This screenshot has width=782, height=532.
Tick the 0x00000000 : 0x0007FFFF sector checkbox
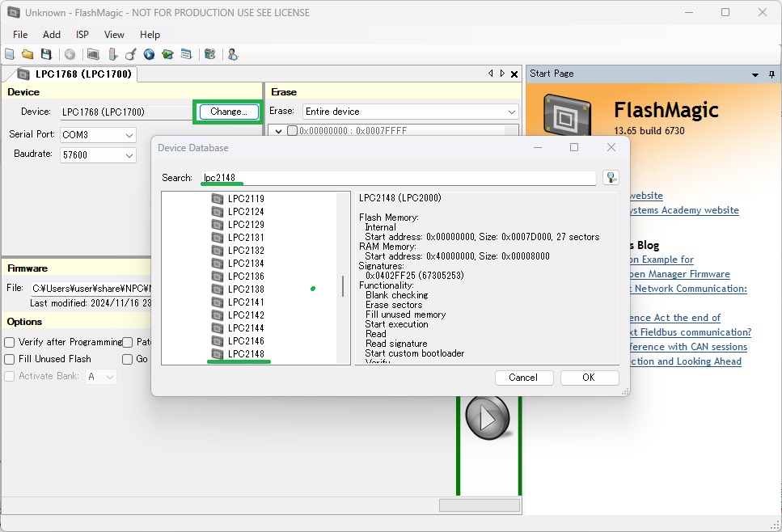click(x=292, y=131)
